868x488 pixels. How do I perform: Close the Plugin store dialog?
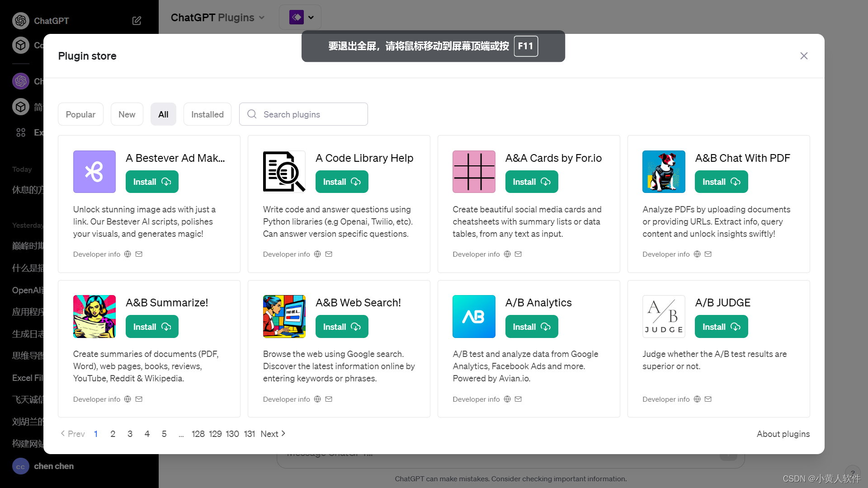pos(804,56)
